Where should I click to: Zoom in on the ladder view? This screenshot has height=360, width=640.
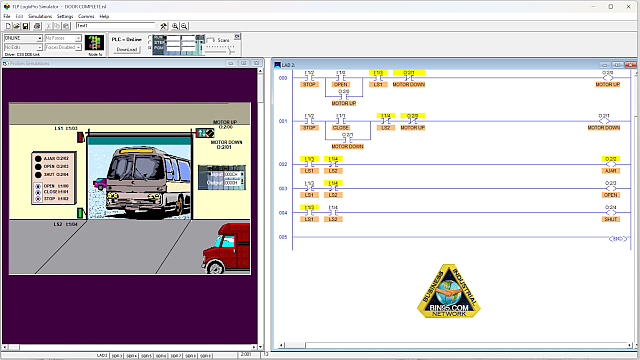(175, 26)
